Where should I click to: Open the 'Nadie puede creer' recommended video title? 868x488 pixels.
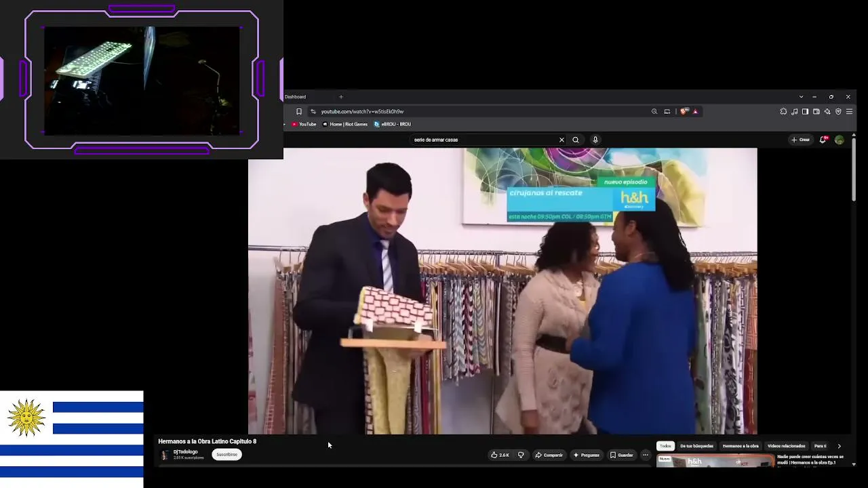[x=810, y=460]
